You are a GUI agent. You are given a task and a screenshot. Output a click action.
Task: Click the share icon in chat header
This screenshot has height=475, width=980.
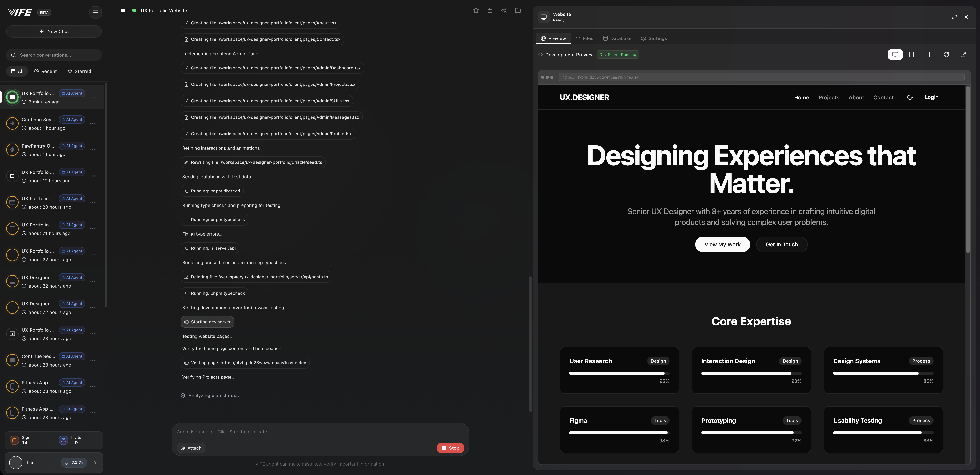click(x=504, y=11)
